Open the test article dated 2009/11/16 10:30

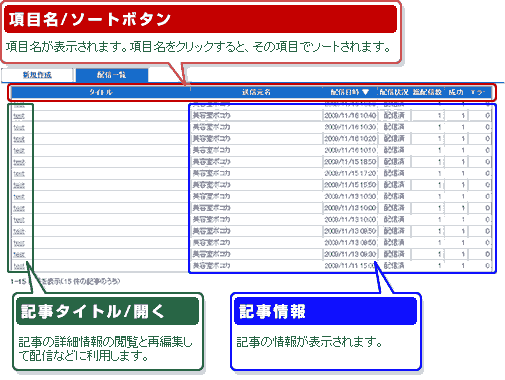tap(19, 127)
